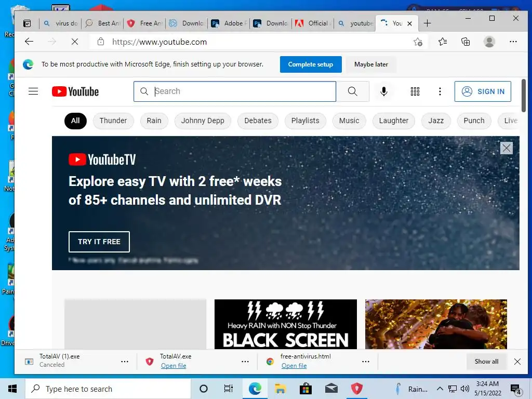Screen dimensions: 532x399
Task: Add this page to favorites
Action: point(418,42)
